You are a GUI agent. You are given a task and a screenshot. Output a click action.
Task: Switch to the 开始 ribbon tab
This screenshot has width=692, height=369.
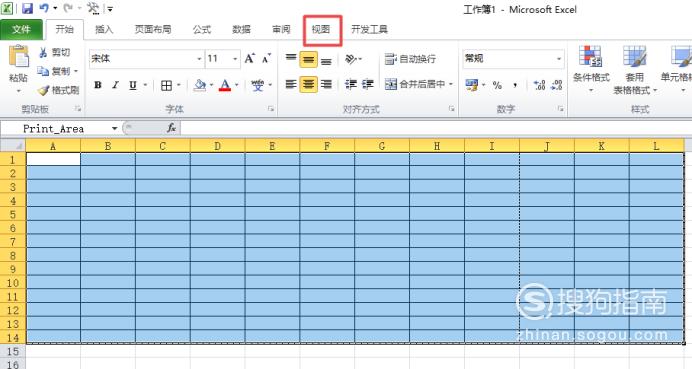pos(64,30)
